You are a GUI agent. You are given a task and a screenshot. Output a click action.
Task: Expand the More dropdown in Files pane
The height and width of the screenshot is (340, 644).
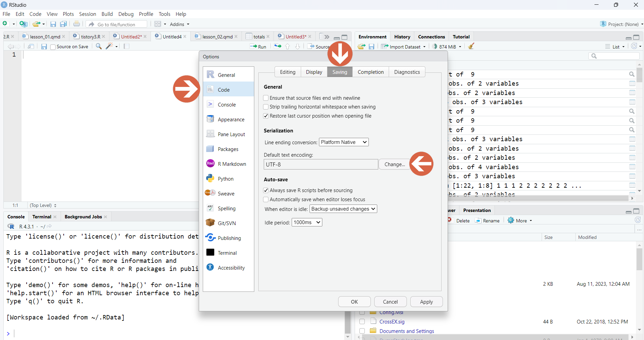520,221
